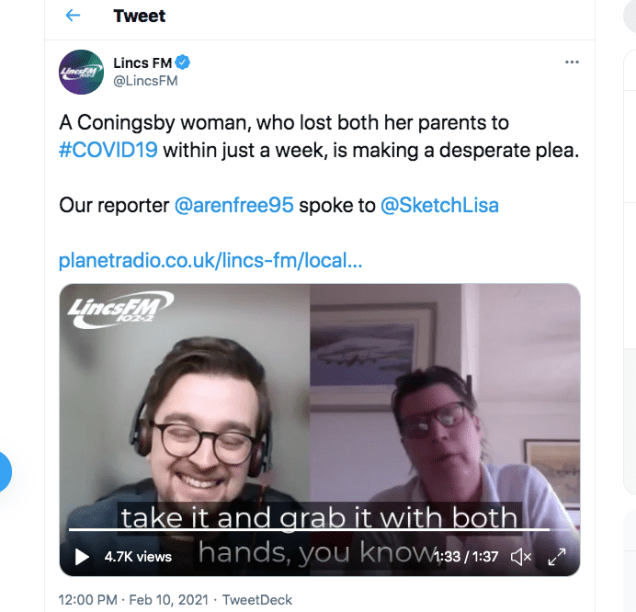
Task: Unmute the video using the speaker icon
Action: [x=521, y=557]
